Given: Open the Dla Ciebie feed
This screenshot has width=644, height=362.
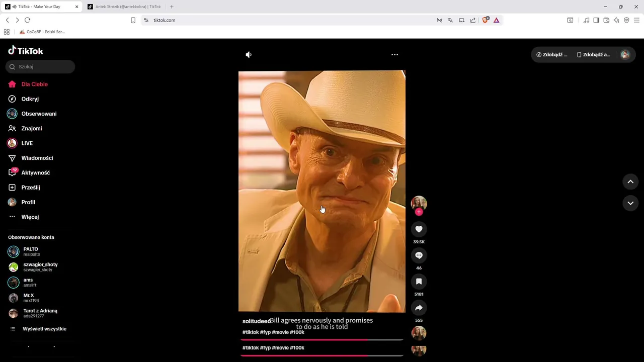Looking at the screenshot, I should [x=28, y=84].
